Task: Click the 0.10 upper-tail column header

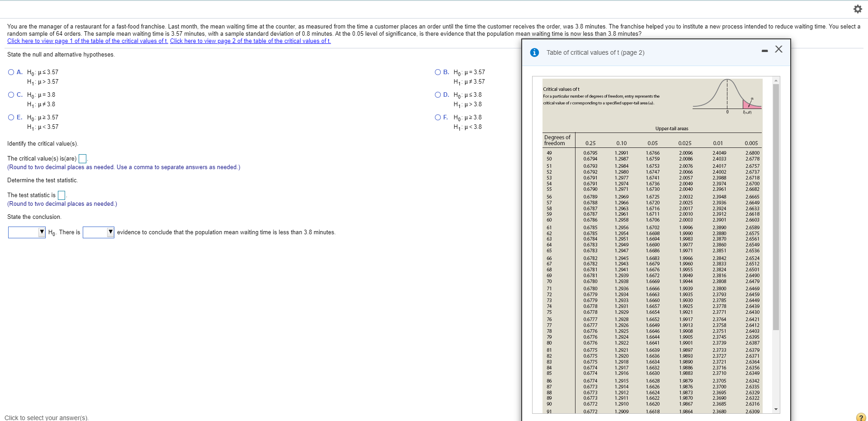Action: [x=622, y=143]
